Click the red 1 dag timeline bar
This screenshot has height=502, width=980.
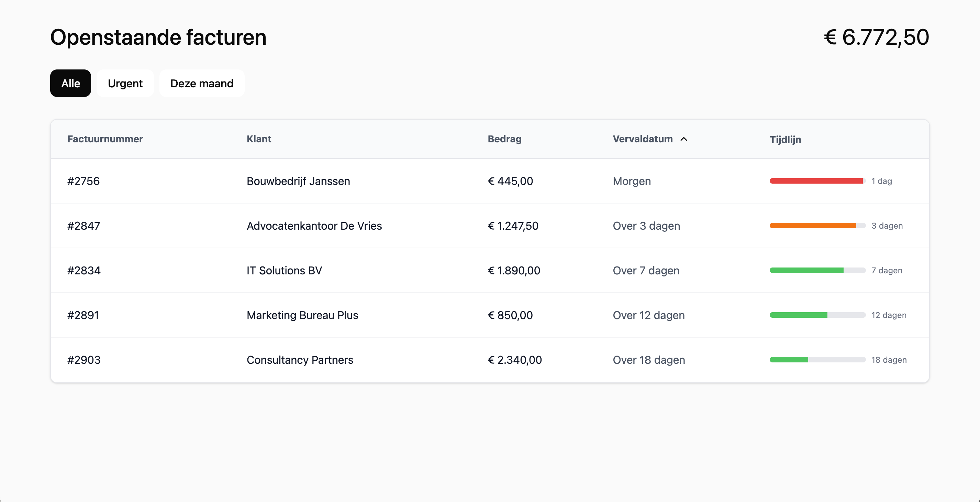click(817, 181)
